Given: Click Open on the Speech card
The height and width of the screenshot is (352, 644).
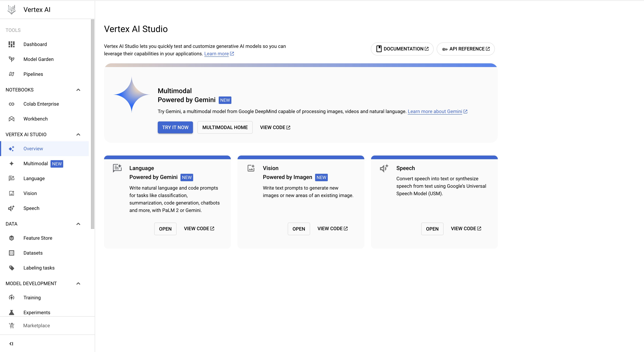Looking at the screenshot, I should coord(432,229).
